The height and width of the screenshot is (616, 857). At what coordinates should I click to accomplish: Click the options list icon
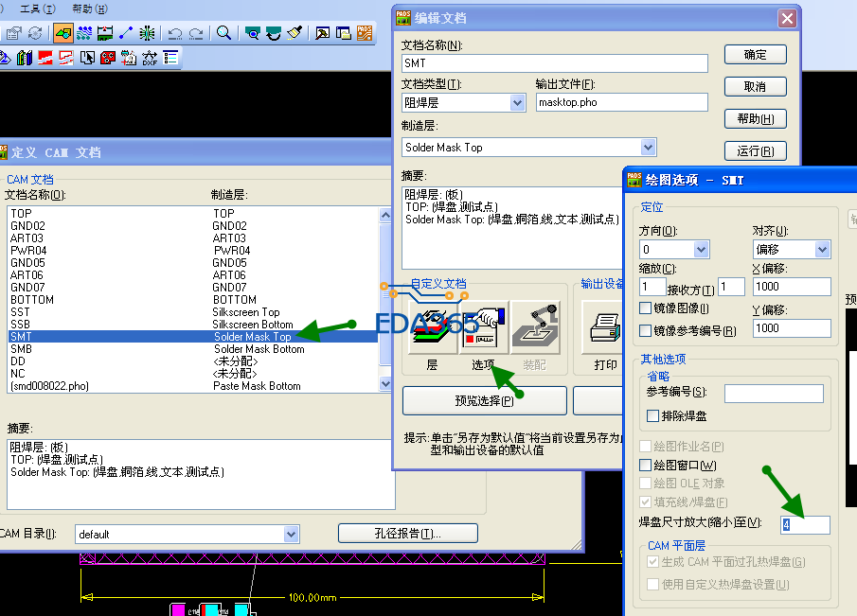pyautogui.click(x=170, y=58)
